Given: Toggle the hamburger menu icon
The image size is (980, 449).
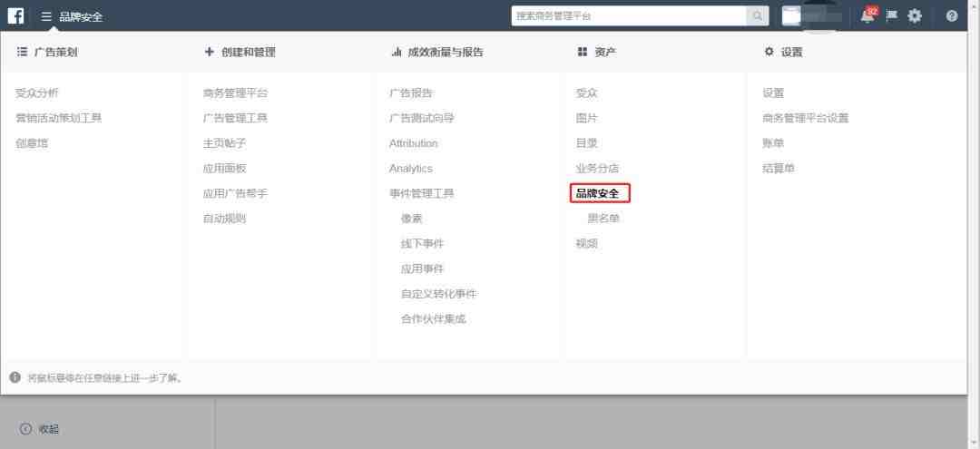Looking at the screenshot, I should click(x=46, y=16).
